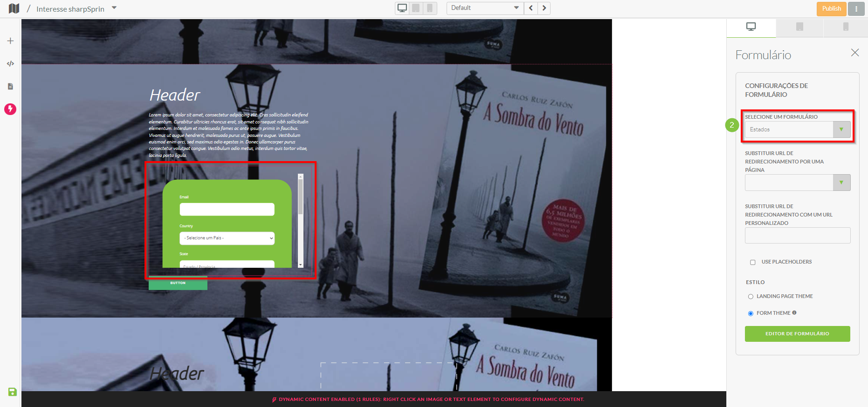Show the Form Theme info tooltip icon
Screen dimensions: 868x407
pyautogui.click(x=794, y=313)
